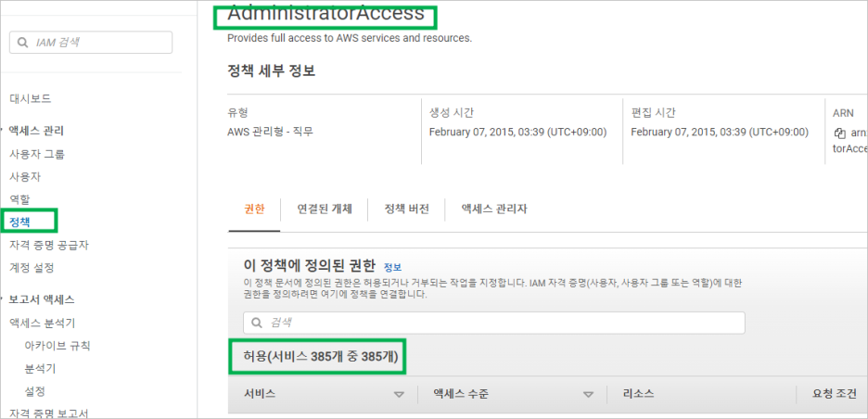Click the magnifier icon in permissions search
Viewport: 868px width, 419px height.
pyautogui.click(x=256, y=323)
